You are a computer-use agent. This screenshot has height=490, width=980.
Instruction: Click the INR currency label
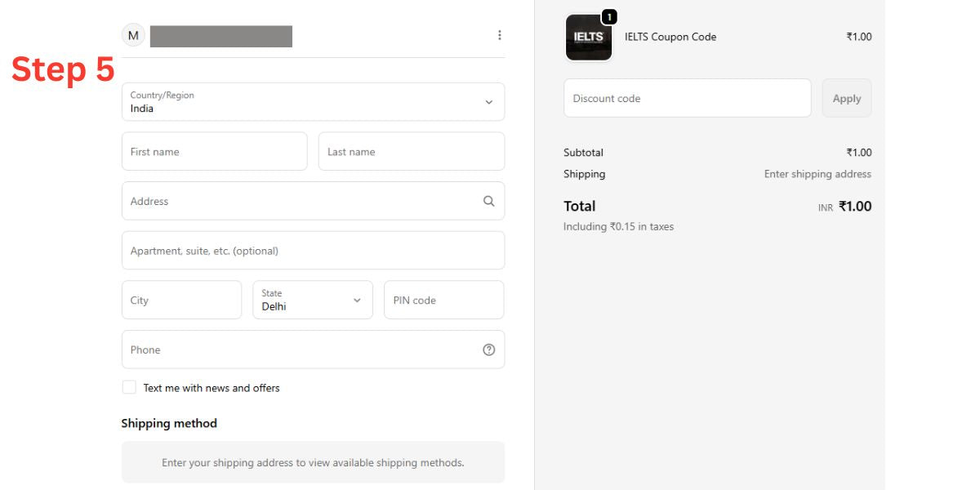click(x=826, y=208)
